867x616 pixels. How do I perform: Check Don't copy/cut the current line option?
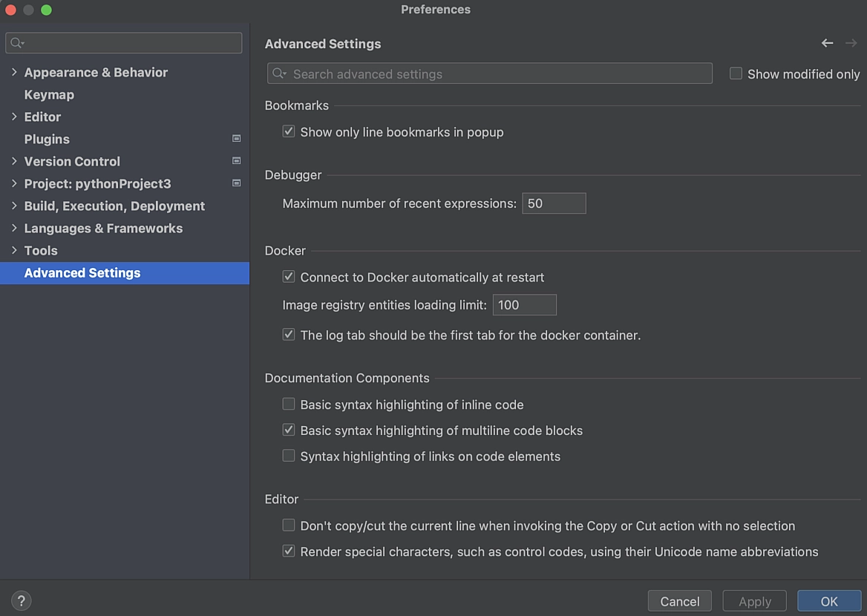click(x=289, y=525)
